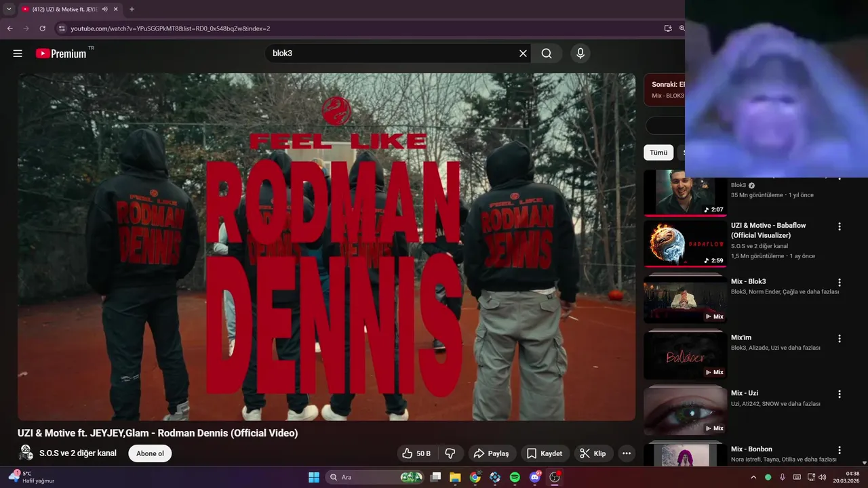868x488 pixels.
Task: Open Blok3 video thumbnail 2:07
Action: (685, 194)
